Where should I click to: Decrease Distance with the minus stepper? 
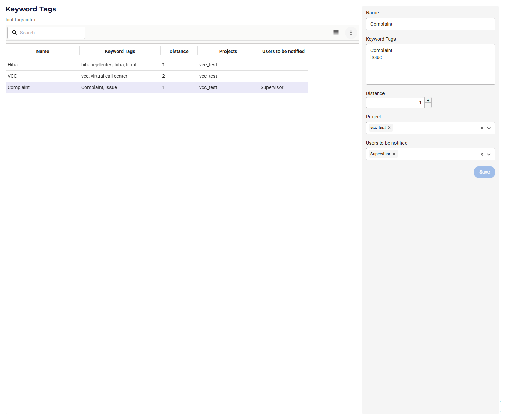coord(428,105)
